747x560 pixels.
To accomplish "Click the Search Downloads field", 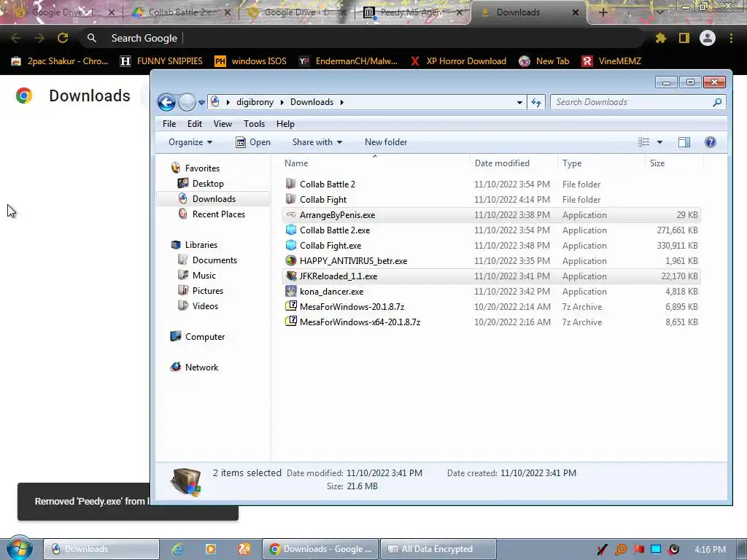I will point(638,102).
